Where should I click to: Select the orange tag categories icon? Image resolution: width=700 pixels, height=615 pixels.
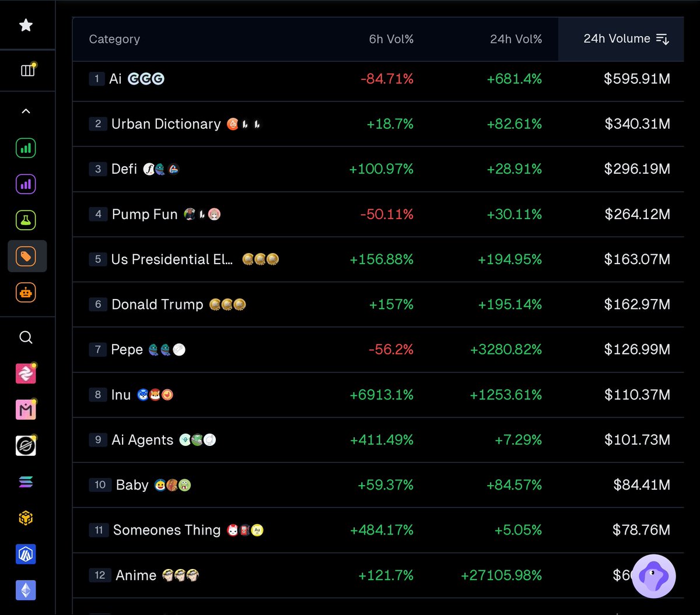coord(27,256)
